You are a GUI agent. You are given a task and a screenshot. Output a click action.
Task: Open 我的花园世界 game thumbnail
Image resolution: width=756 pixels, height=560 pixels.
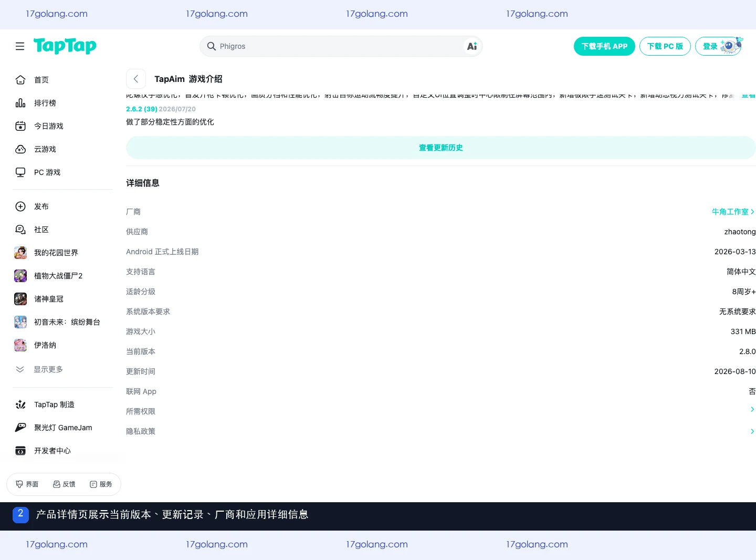(20, 253)
